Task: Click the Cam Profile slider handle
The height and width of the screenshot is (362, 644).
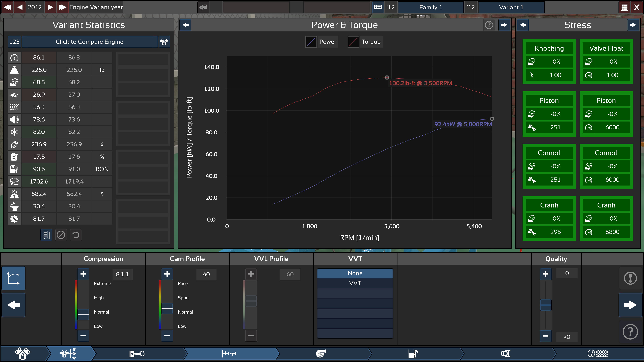Action: coord(167,308)
